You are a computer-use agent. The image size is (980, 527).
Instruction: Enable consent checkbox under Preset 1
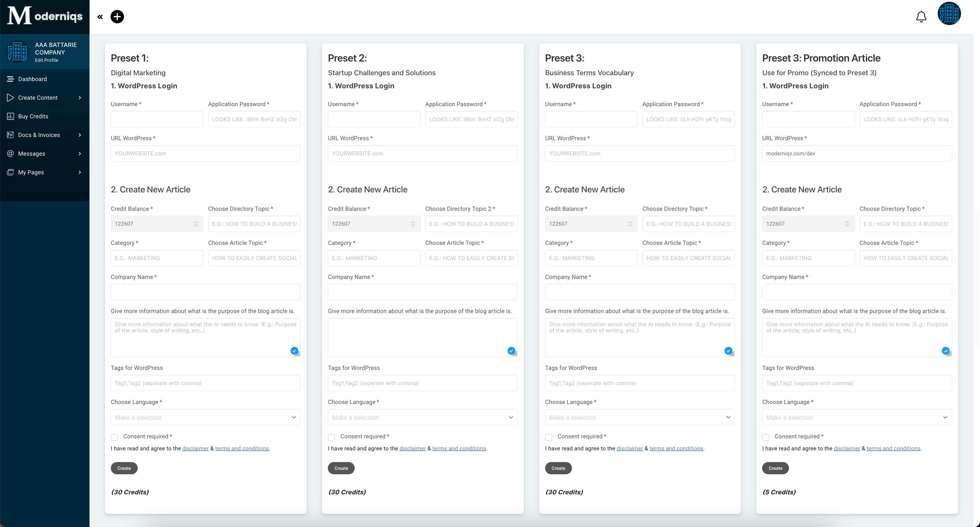coord(114,437)
